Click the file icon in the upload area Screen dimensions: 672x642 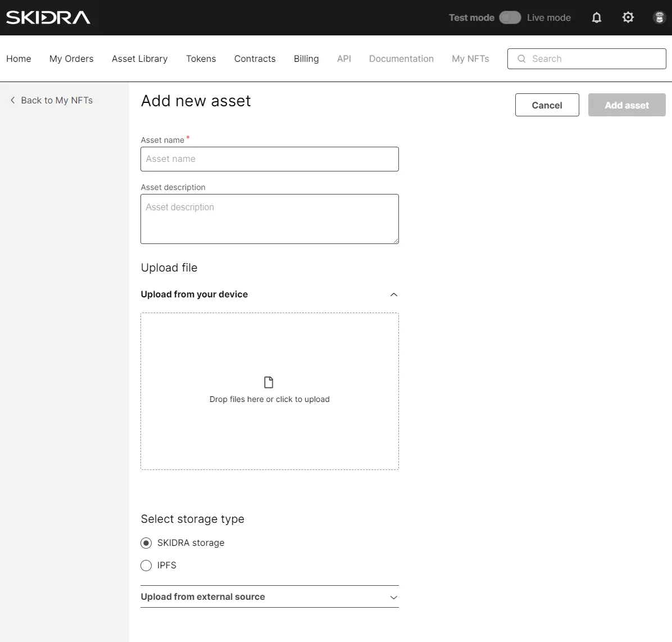[269, 382]
